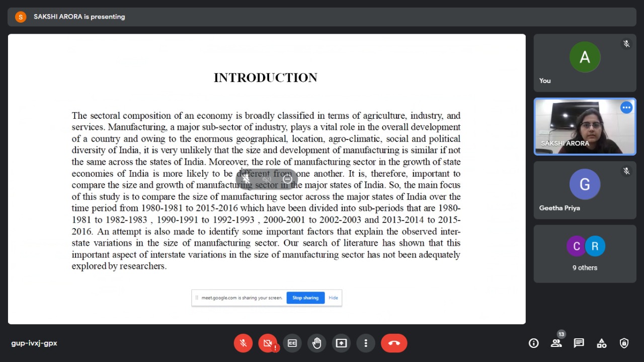
Task: Open the activities icon
Action: click(x=602, y=343)
